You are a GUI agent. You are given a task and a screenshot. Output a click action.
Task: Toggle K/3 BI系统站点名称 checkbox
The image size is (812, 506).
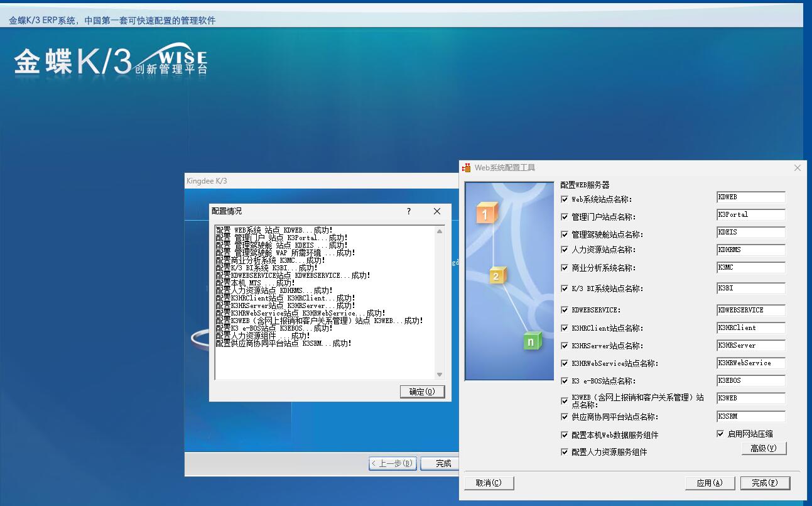[x=565, y=289]
